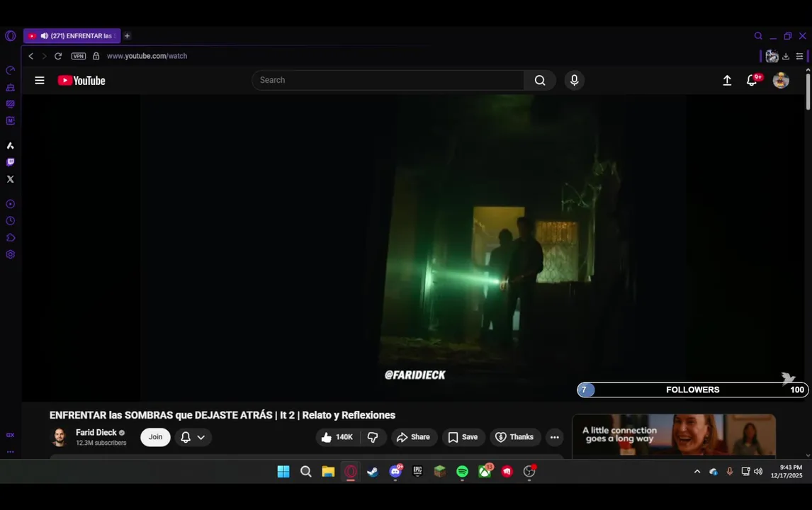Open Settings gear icon in Opera sidebar
Image resolution: width=812 pixels, height=510 pixels.
pyautogui.click(x=11, y=254)
